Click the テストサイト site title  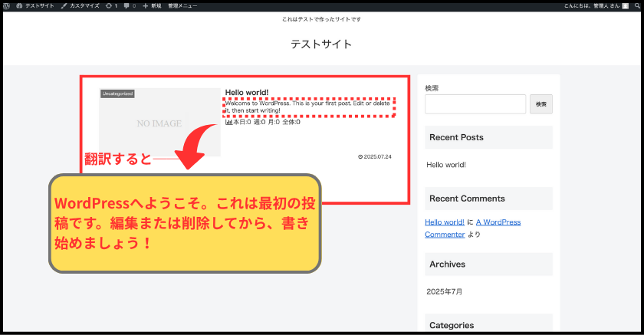321,44
